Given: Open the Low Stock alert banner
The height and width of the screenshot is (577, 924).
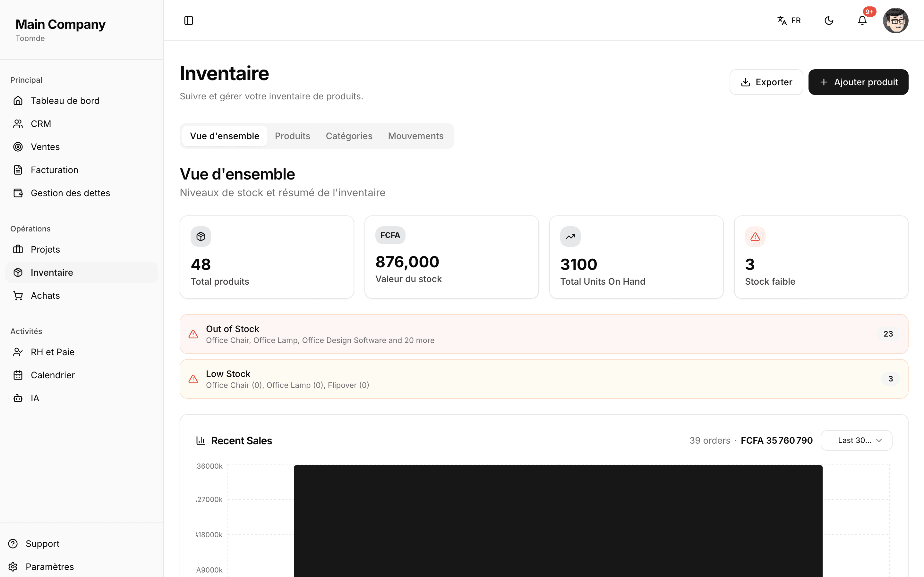Looking at the screenshot, I should [x=544, y=379].
